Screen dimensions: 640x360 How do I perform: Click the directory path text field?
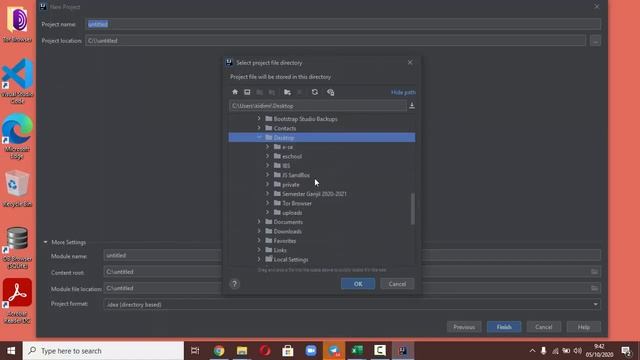[318, 106]
